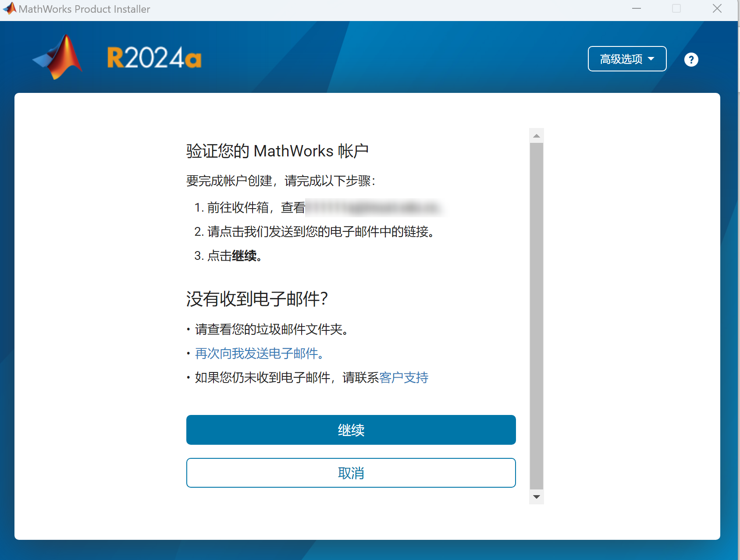Screen dimensions: 740x560
Task: Click the scrollbar up arrow icon
Action: click(536, 135)
